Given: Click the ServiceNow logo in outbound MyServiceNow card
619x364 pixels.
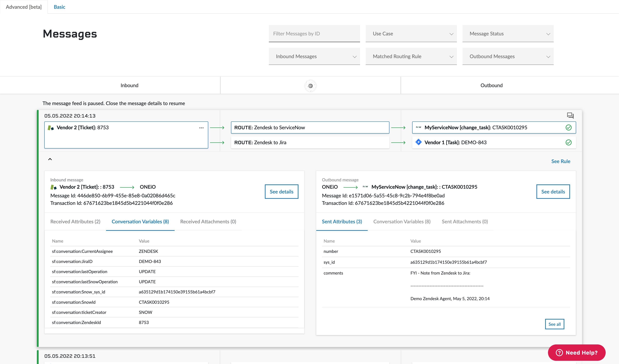Looking at the screenshot, I should tap(418, 127).
